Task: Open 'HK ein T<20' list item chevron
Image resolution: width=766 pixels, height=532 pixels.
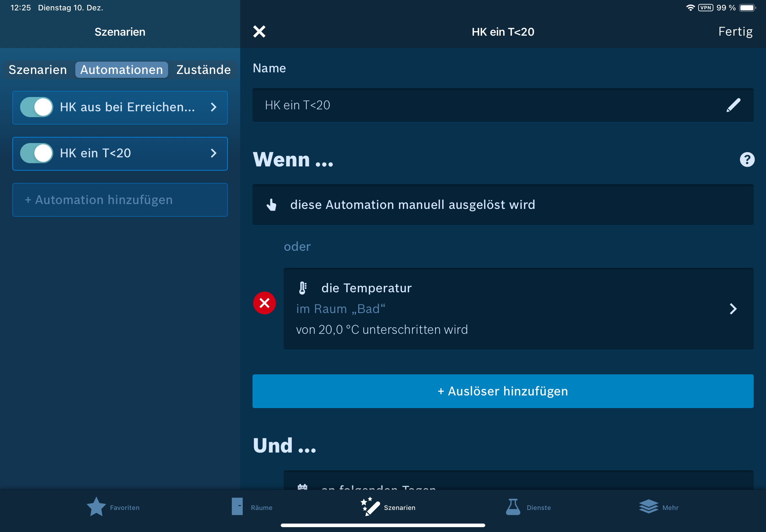Action: pos(214,153)
